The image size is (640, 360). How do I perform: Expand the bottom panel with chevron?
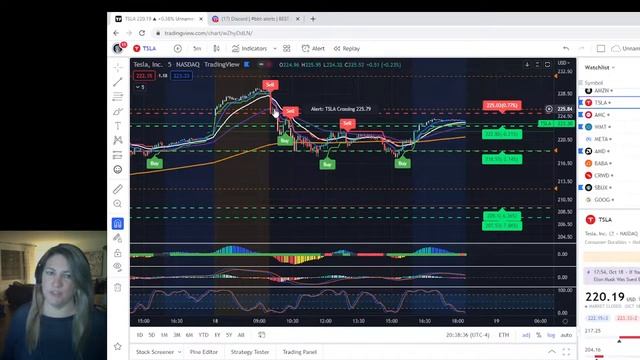(x=551, y=351)
